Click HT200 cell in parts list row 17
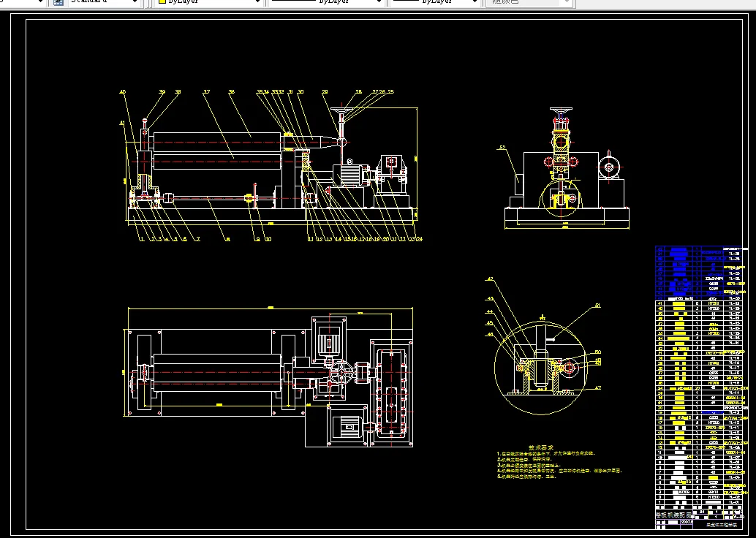The width and height of the screenshot is (756, 538). coord(713,423)
